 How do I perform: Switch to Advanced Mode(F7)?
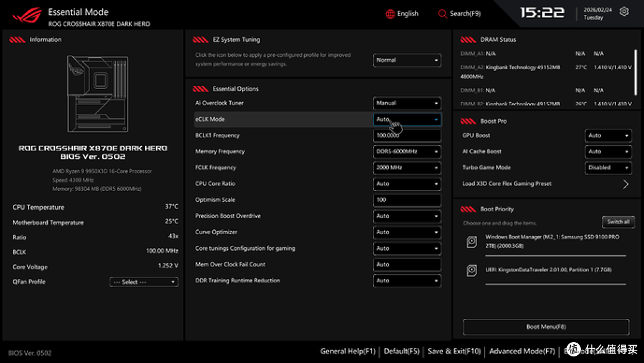(522, 351)
